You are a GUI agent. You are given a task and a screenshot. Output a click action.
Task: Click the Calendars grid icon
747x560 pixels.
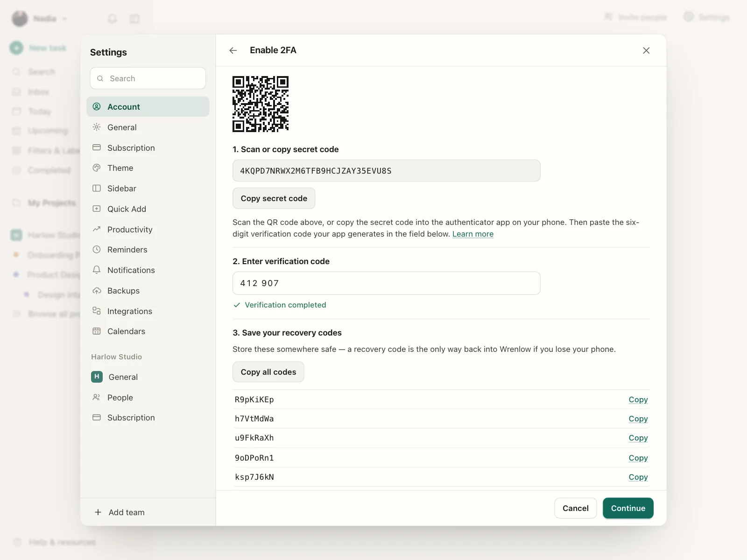point(97,331)
